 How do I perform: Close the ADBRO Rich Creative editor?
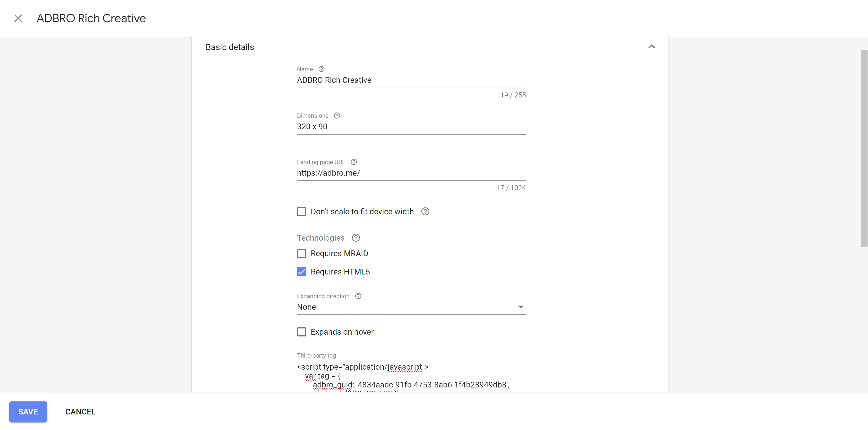coord(18,18)
